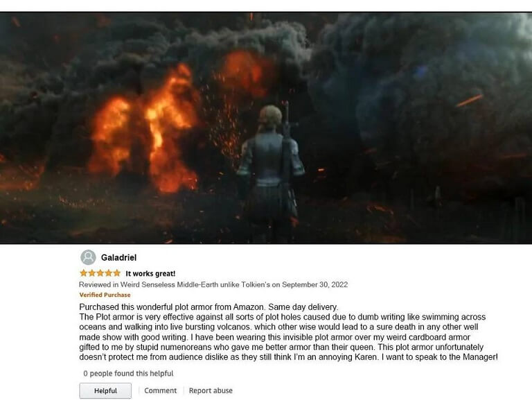
Task: Click the Verified Purchase label
Action: [x=105, y=295]
